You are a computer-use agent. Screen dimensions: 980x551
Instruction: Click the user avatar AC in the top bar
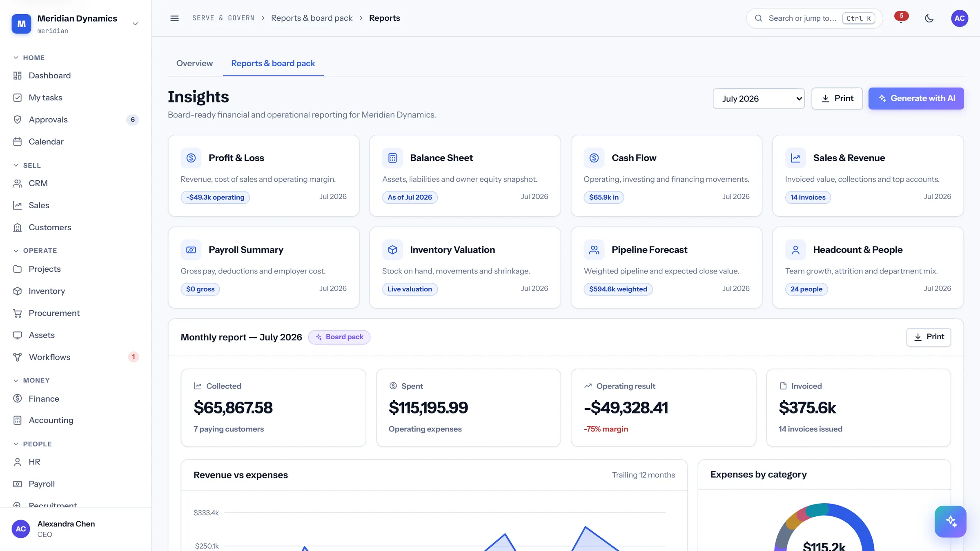pyautogui.click(x=959, y=18)
